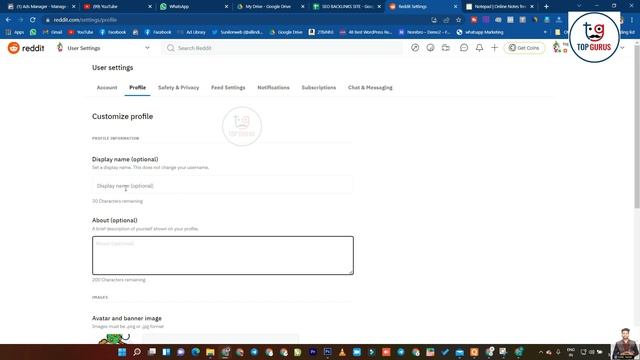Open Microsoft Edge from taskbar
Viewport: 640px width, 360px height.
tap(196, 352)
